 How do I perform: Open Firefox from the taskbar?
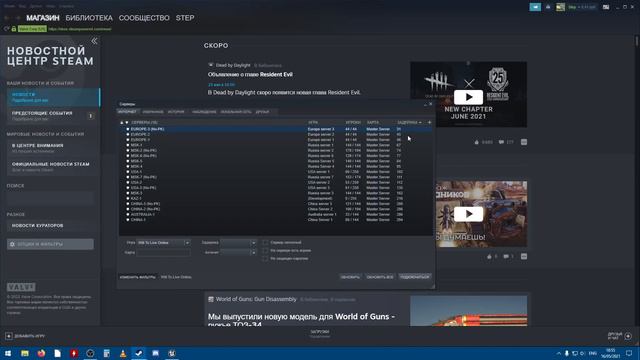point(41,353)
